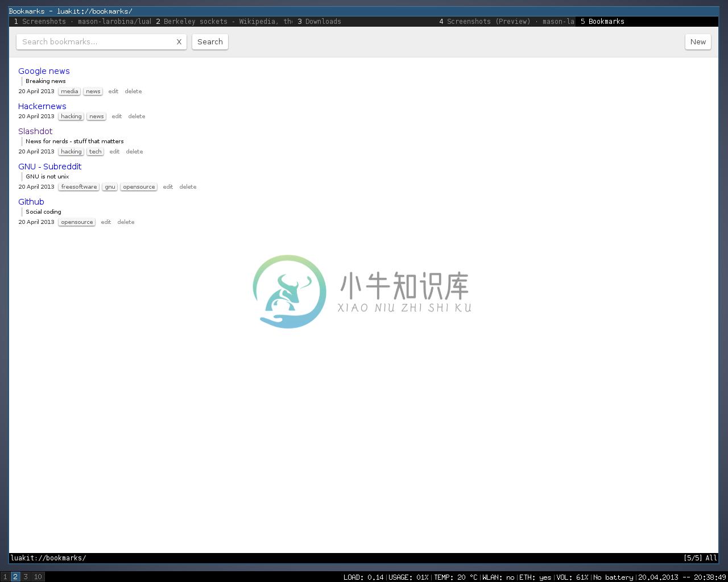Delete the Hackernews bookmark
Image resolution: width=728 pixels, height=582 pixels.
point(136,117)
